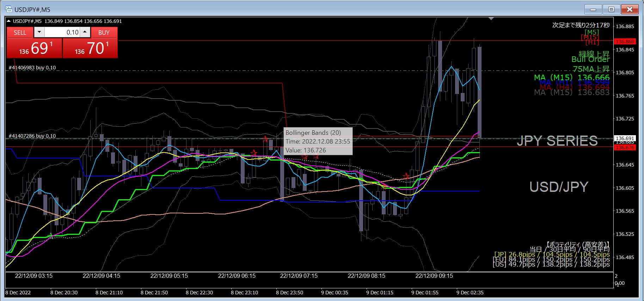Viewport: 644px width, 301px height.
Task: Click the BUY label button
Action: (x=104, y=33)
